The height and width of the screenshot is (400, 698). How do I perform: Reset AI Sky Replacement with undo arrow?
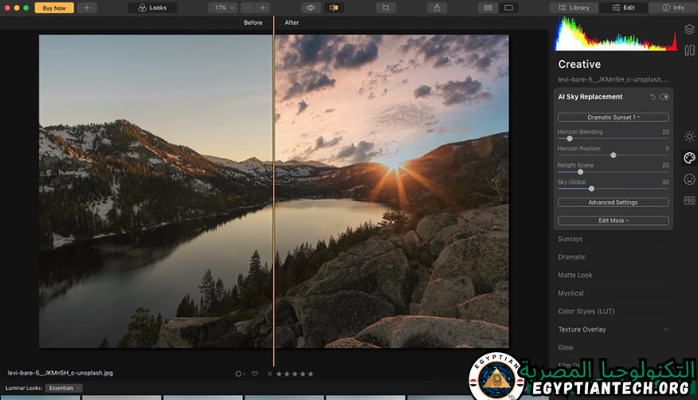(652, 97)
